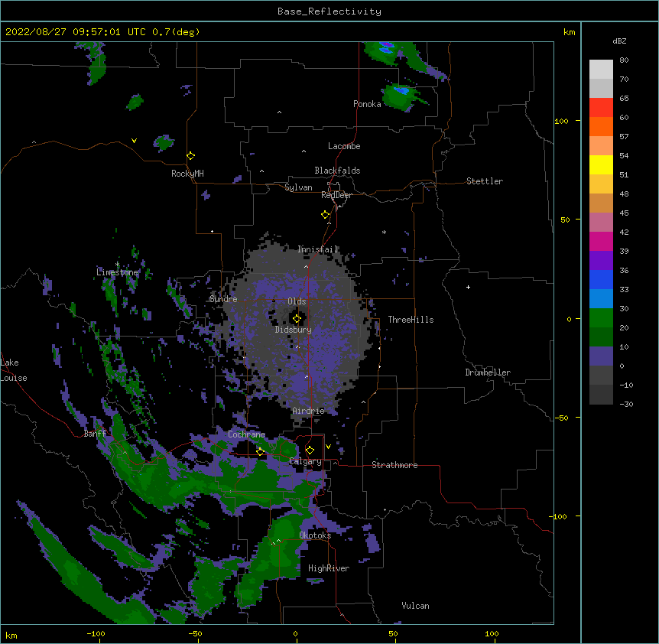The height and width of the screenshot is (644, 659).
Task: Click the Stettler city label
Action: [x=485, y=181]
